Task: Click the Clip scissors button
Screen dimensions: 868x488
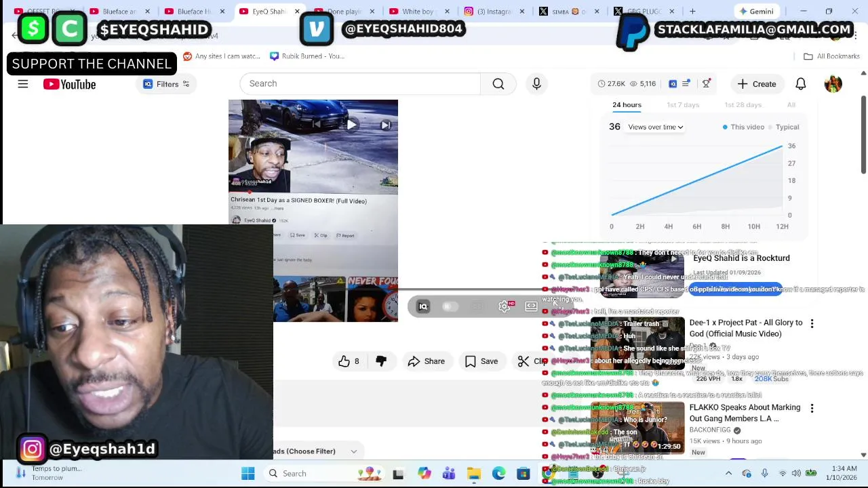Action: tap(532, 361)
